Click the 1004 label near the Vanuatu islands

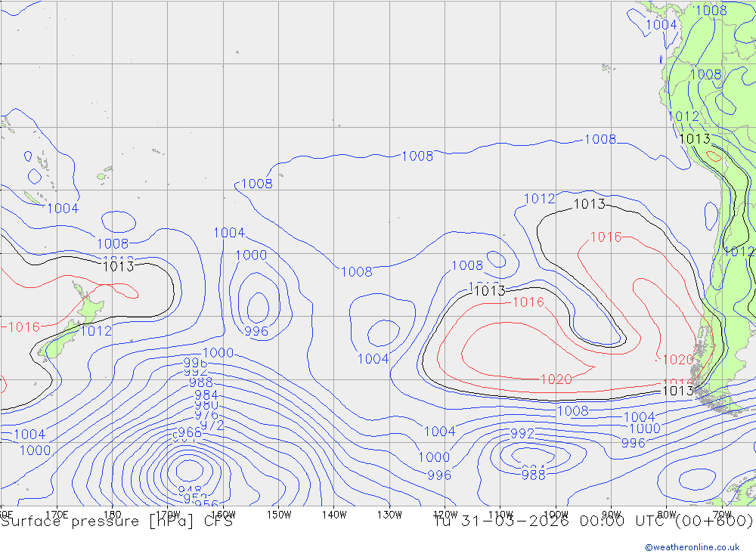click(x=63, y=209)
